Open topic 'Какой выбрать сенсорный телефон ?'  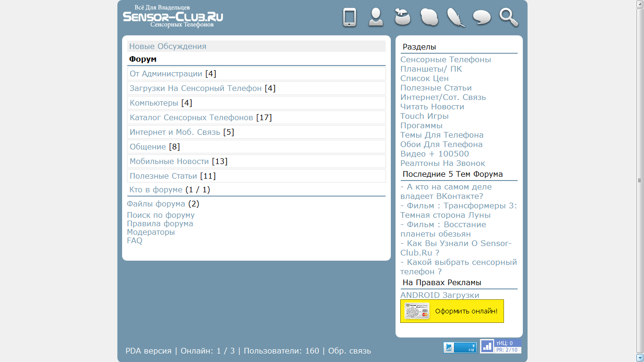(459, 267)
